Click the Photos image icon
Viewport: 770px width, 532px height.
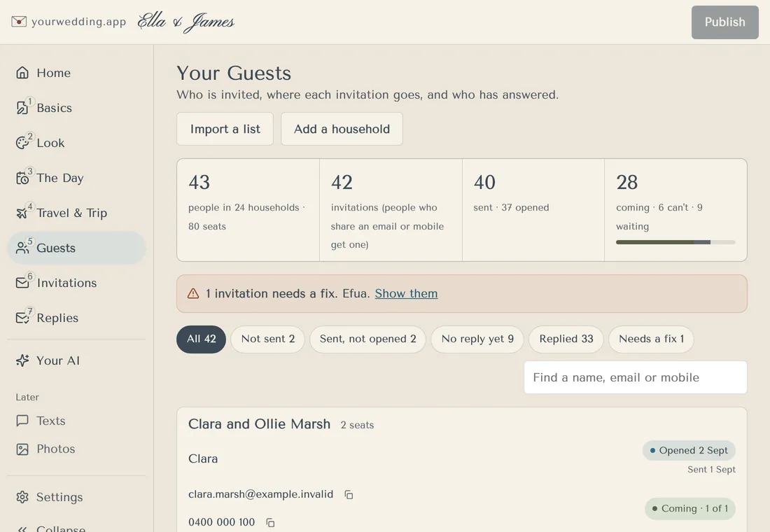point(22,449)
